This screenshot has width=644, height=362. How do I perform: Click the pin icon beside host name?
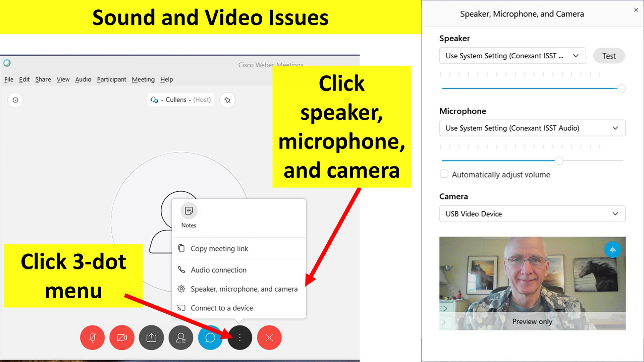(x=227, y=100)
